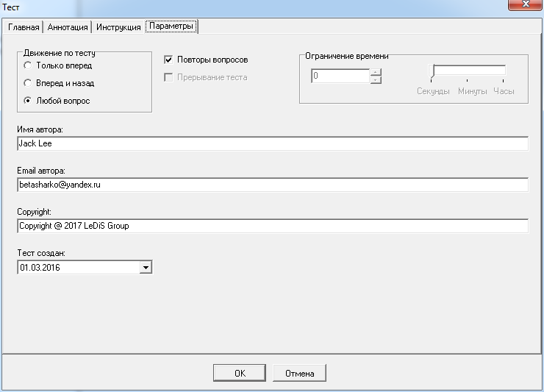544x392 pixels.
Task: Select the Любой вопрос radio button
Action: coord(28,101)
